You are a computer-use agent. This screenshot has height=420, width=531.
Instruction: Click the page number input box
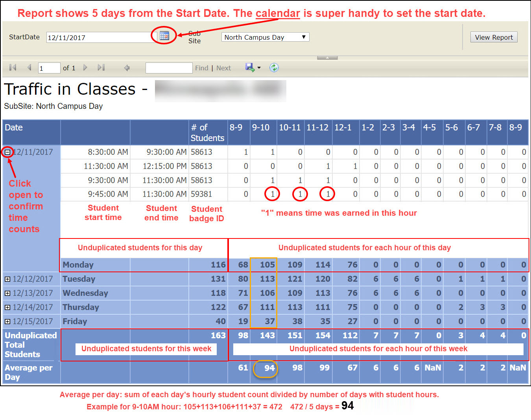(49, 68)
